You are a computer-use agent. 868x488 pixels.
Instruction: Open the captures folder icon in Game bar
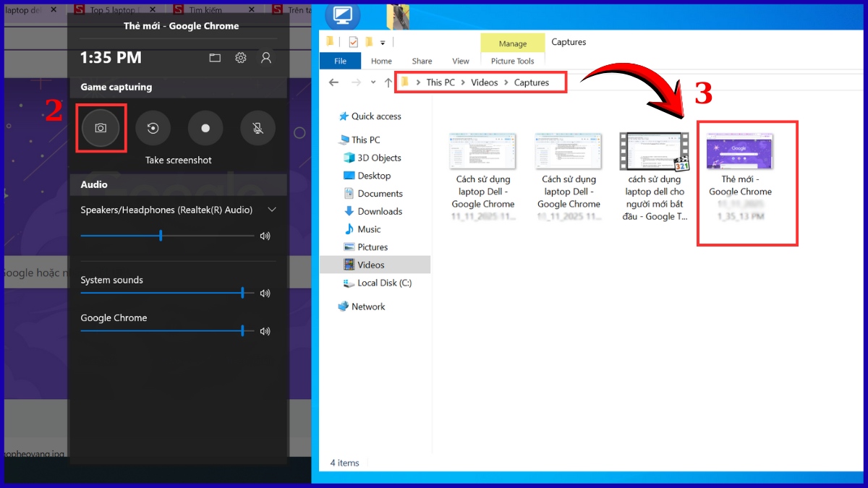point(215,58)
